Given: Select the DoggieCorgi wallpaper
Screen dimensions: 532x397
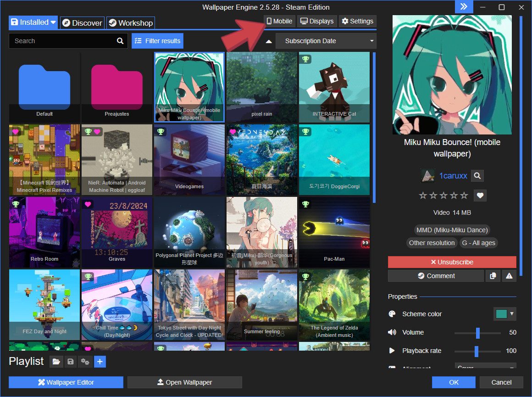Looking at the screenshot, I should 334,160.
